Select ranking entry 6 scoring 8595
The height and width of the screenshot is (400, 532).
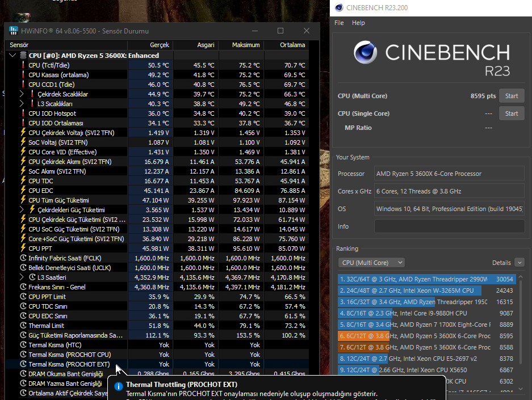tap(427, 336)
